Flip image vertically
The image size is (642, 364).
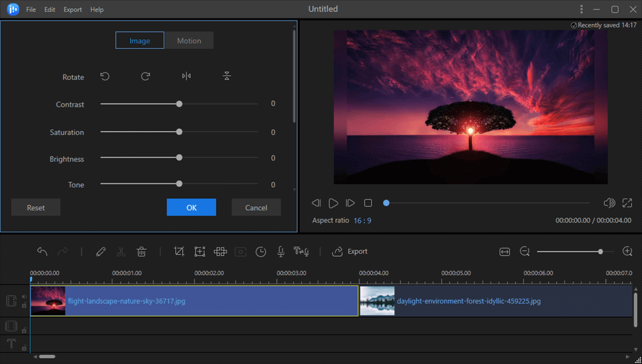(227, 76)
